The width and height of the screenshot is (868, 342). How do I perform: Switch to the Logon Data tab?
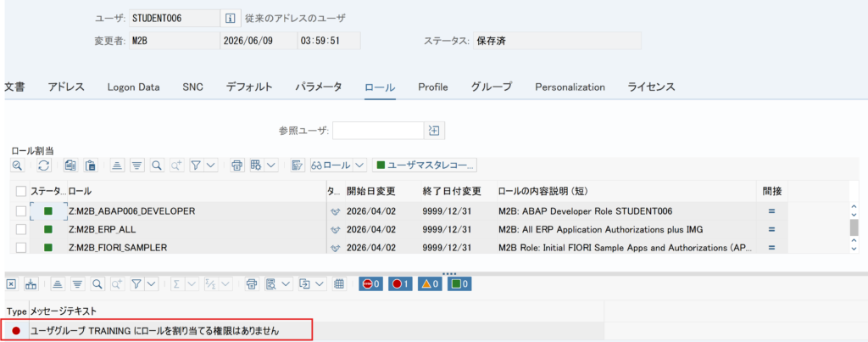[133, 87]
